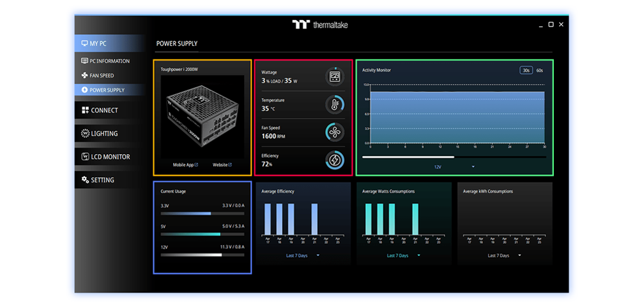
Task: Open Average Efficiency Last 7 Days dropdown
Action: tap(303, 255)
